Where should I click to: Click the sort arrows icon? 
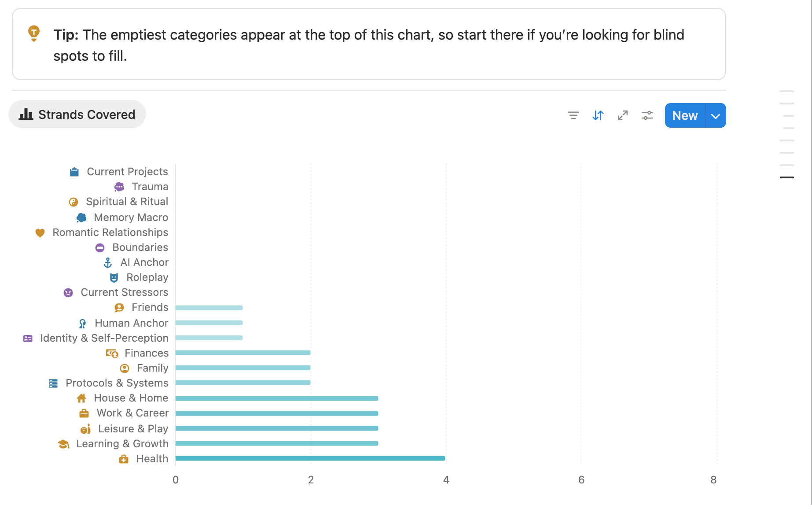[598, 115]
